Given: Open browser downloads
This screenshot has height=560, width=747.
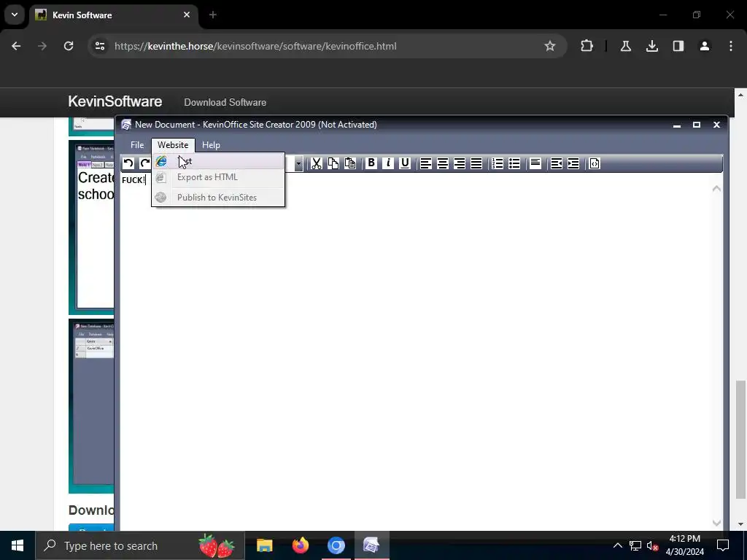Looking at the screenshot, I should click(x=652, y=46).
